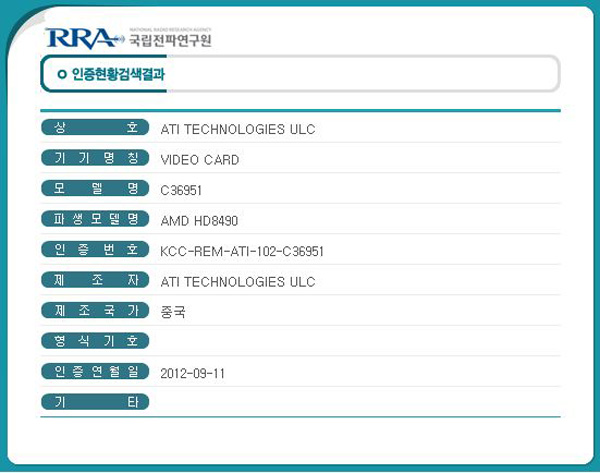Click the 기타 label badge
Viewport: 600px width, 473px height.
95,402
